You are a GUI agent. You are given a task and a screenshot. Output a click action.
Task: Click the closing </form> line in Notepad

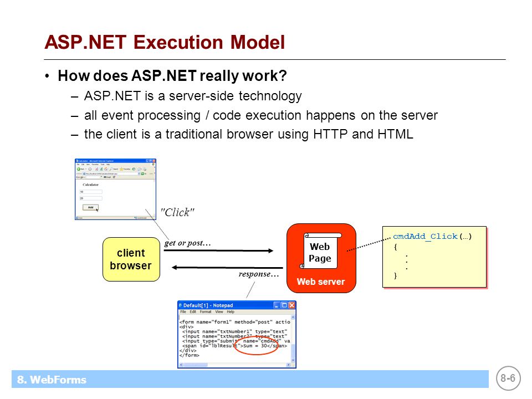[x=190, y=355]
